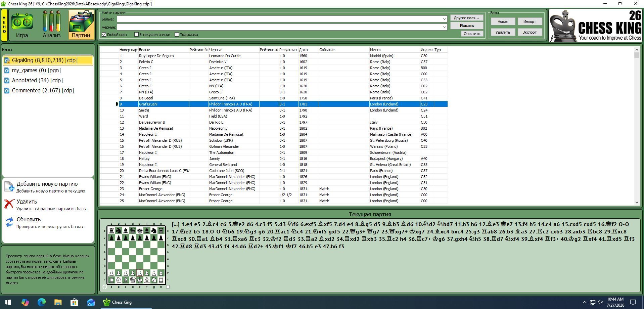
Task: Select the GigaKing database icon
Action: 7,60
